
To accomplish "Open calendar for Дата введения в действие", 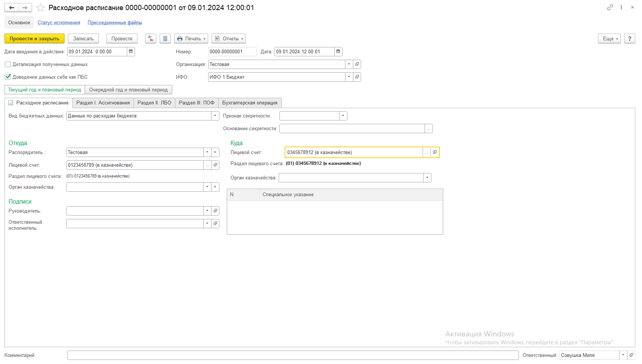I will [131, 51].
